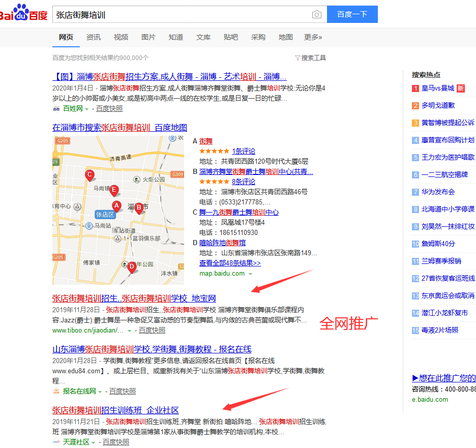The height and width of the screenshot is (448, 476).
Task: Open the 淄博齐舞堂街舞爵士舞培训中心 listing
Action: (256, 171)
